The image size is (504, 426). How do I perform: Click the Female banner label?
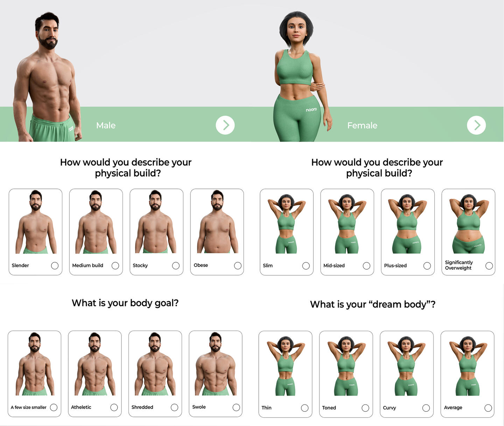pyautogui.click(x=362, y=125)
